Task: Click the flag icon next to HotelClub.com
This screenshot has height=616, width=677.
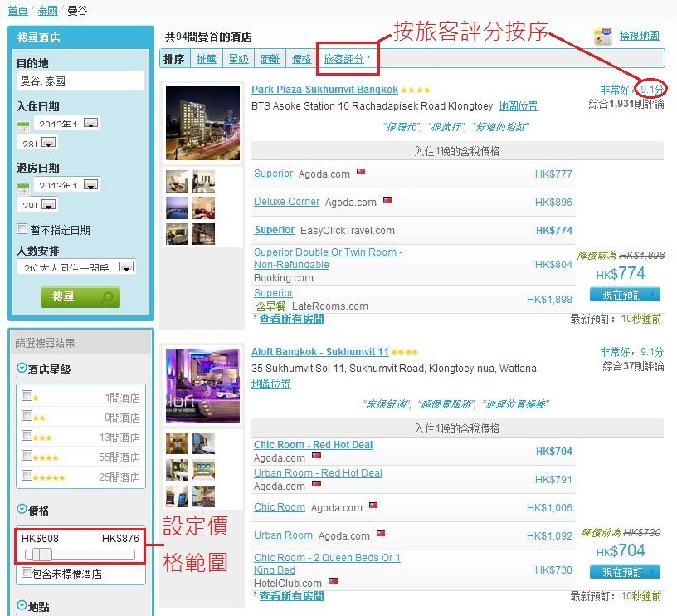Action: pos(333,580)
